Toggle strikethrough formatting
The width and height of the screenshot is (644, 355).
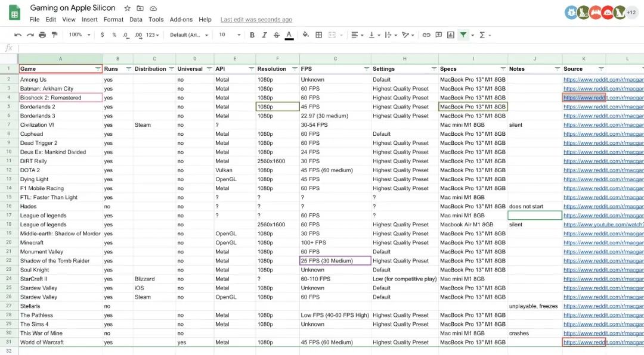(x=277, y=35)
